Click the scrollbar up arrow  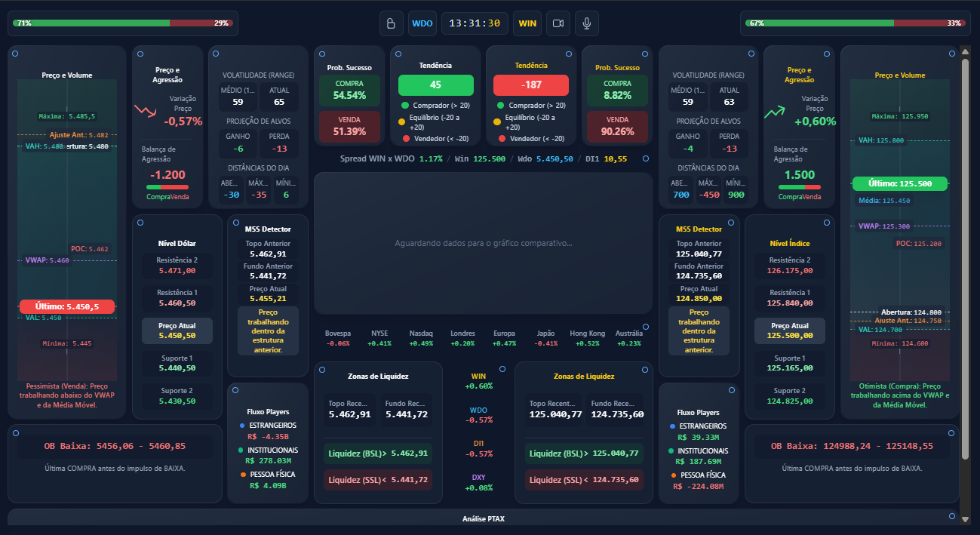(964, 52)
